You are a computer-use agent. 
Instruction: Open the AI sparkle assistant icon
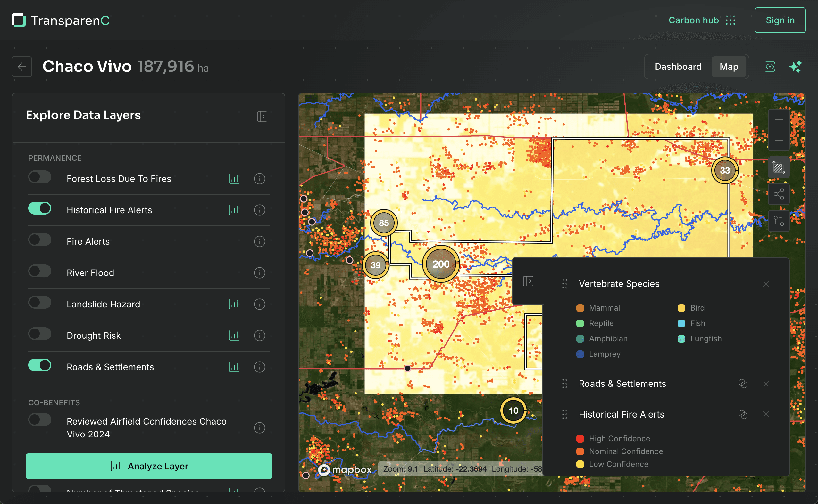(x=795, y=67)
